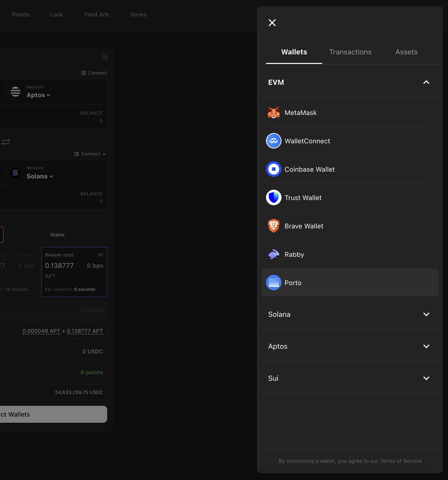This screenshot has height=480, width=448.
Task: Click the swap direction arrows icon
Action: pos(6,142)
